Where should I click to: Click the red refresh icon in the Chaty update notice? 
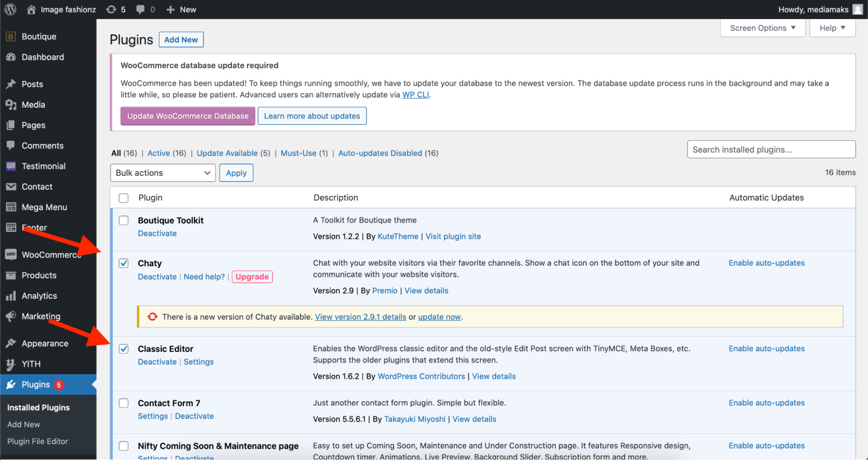(152, 317)
